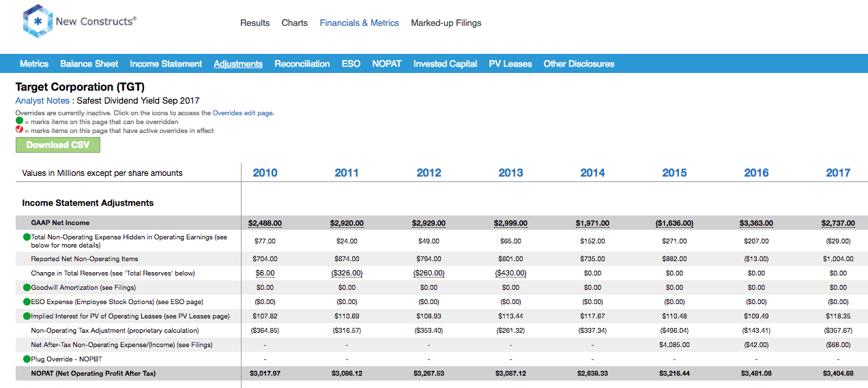Click green override dot beside Plug Override - NOPBT
Image resolution: width=868 pixels, height=388 pixels.
27,359
